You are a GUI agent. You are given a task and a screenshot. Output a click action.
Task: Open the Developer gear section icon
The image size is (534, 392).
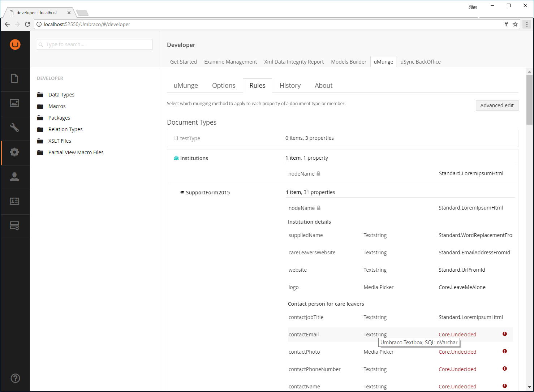(x=14, y=152)
